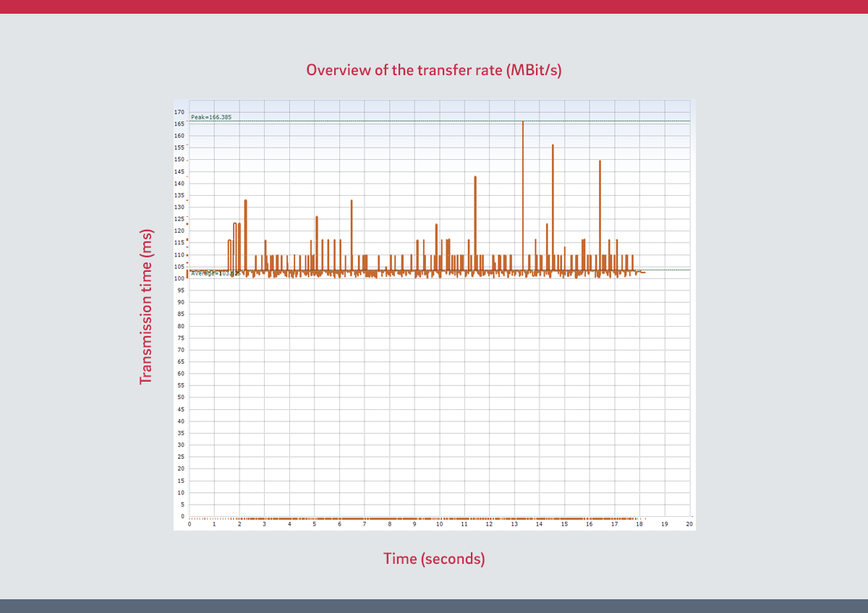Click the 0 tick on the vertical axis
868x613 pixels.
[x=182, y=516]
